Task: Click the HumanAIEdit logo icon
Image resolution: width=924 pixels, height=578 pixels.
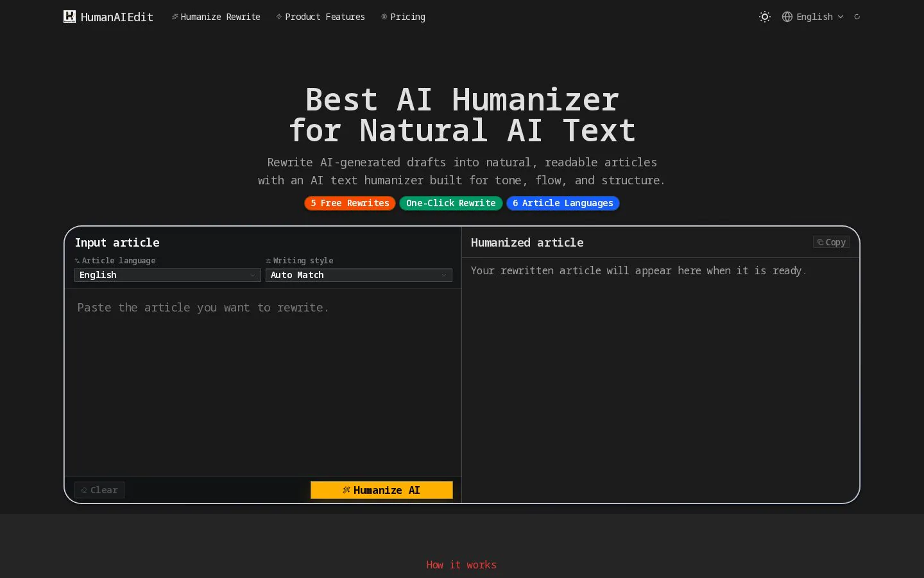Action: (x=69, y=17)
